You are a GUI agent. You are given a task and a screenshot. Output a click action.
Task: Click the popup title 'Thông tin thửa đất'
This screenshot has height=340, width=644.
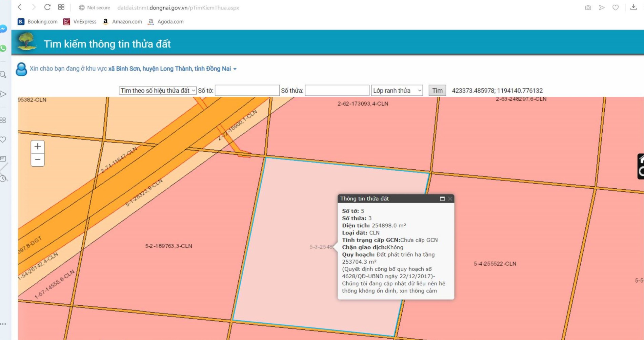pyautogui.click(x=364, y=199)
